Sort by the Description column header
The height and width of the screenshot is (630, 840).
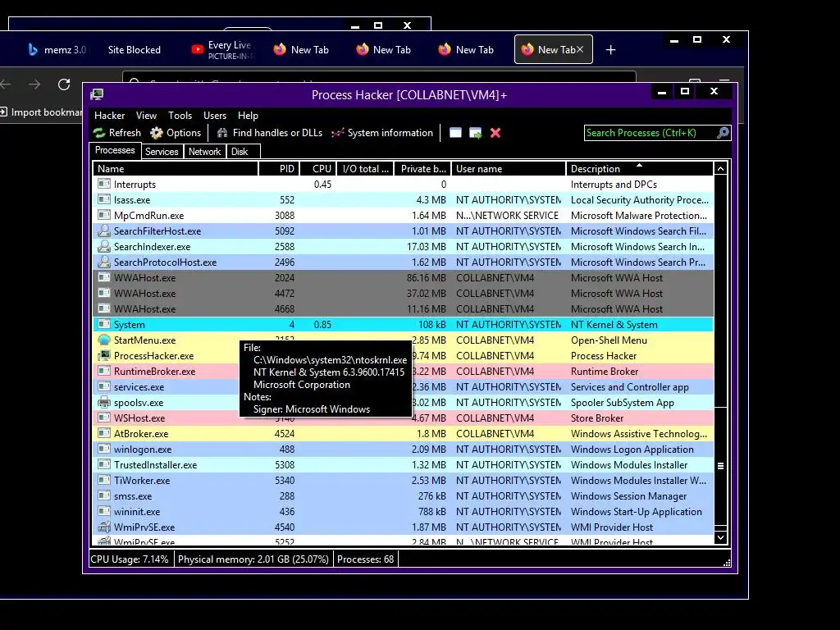(640, 169)
